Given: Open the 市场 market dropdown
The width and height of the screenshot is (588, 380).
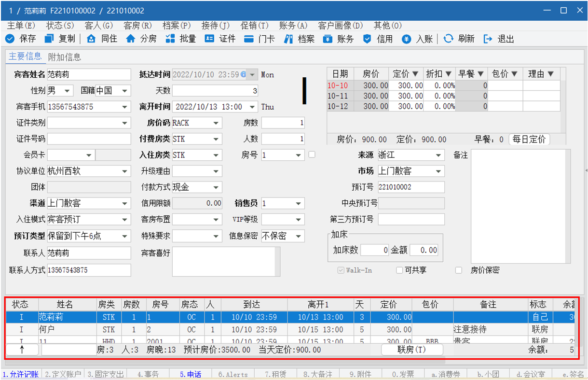Looking at the screenshot, I should click(x=439, y=171).
